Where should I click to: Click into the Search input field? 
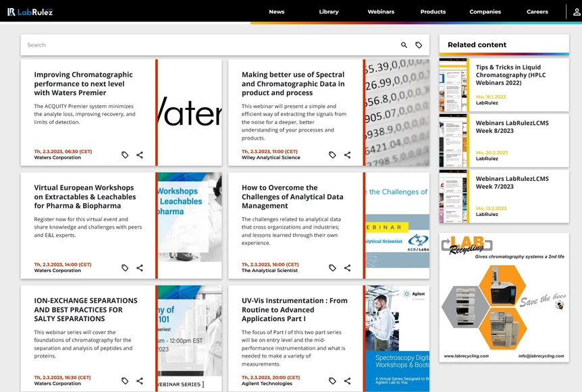click(x=203, y=45)
